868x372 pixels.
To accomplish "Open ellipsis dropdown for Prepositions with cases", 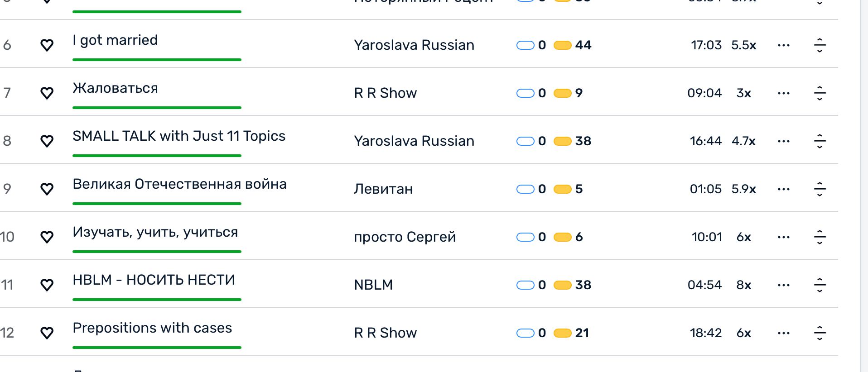I will [783, 333].
